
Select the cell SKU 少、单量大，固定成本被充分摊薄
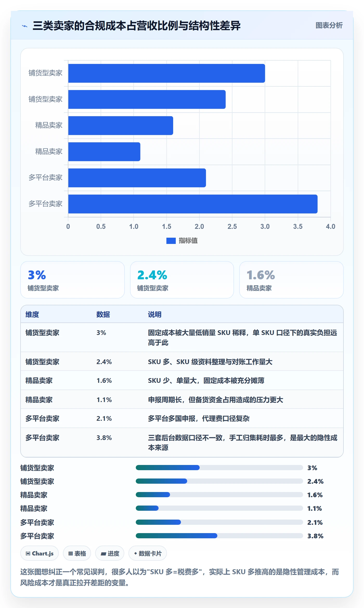pyautogui.click(x=206, y=381)
